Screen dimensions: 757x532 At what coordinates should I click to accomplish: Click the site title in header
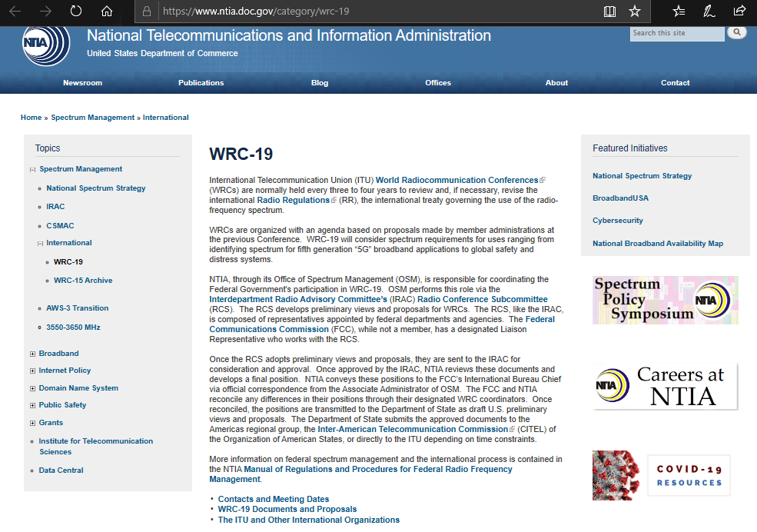coord(289,35)
